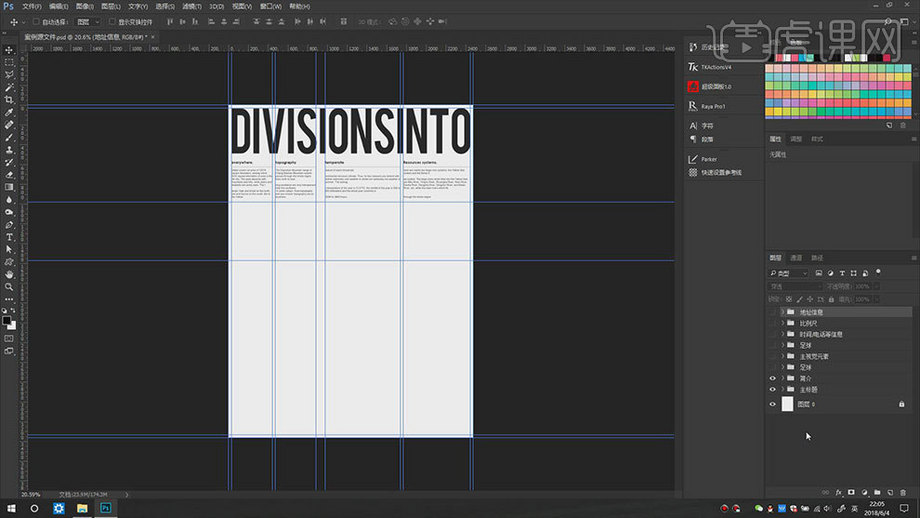Select the Crop tool in the toolbar
Image resolution: width=920 pixels, height=518 pixels.
coord(9,100)
